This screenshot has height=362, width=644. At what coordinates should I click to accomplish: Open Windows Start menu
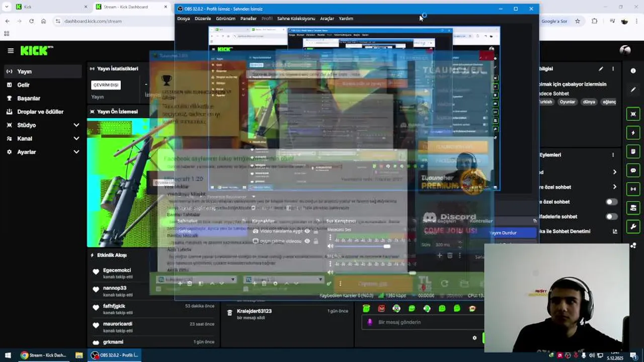click(x=8, y=355)
